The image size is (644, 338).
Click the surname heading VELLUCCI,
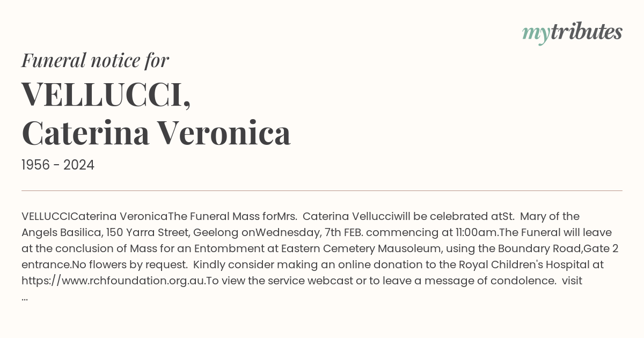[106, 94]
